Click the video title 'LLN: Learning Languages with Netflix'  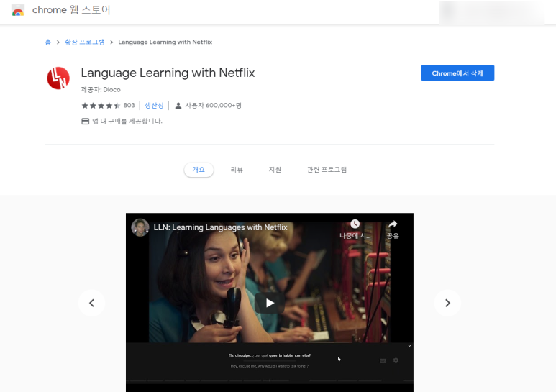[220, 227]
